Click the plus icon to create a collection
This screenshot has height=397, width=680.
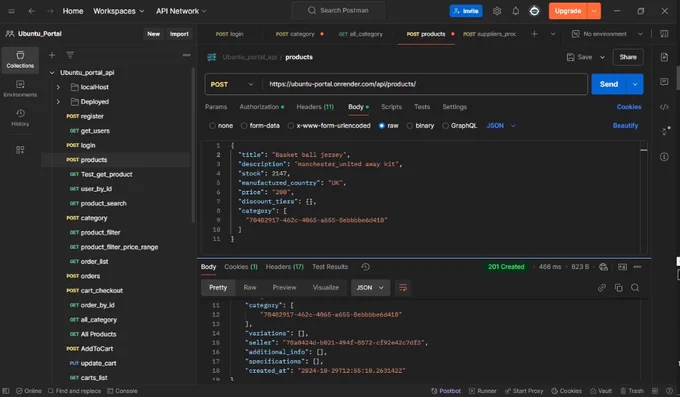pyautogui.click(x=52, y=55)
